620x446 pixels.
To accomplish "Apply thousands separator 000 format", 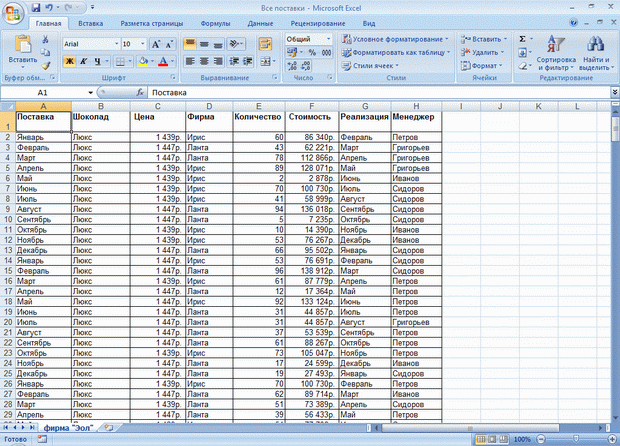I will tap(326, 52).
